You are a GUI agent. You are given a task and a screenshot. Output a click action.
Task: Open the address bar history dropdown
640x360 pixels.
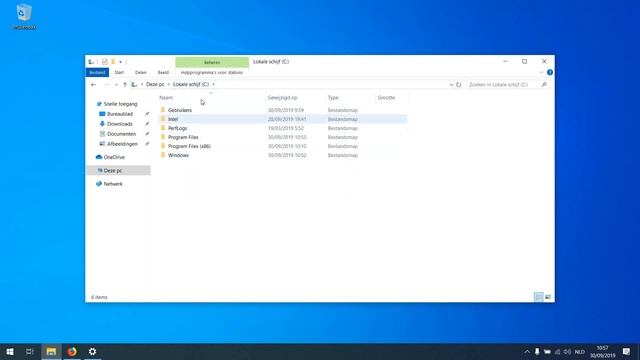(451, 84)
